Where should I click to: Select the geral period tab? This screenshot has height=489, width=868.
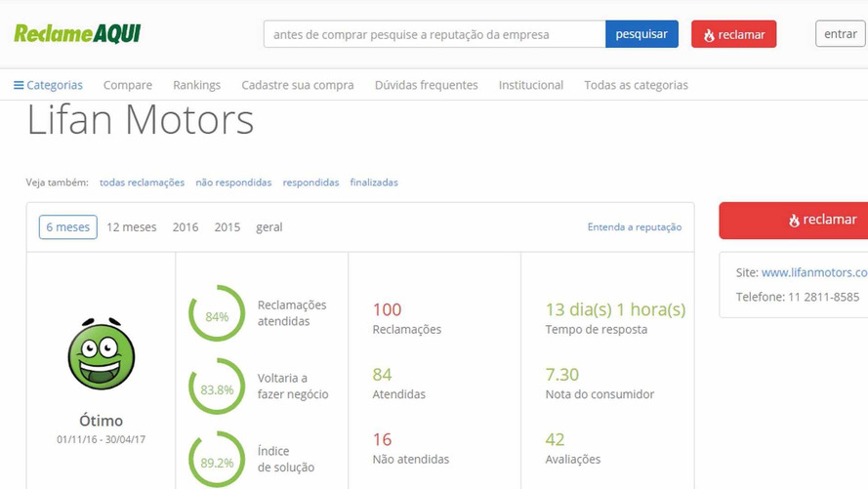pyautogui.click(x=269, y=227)
